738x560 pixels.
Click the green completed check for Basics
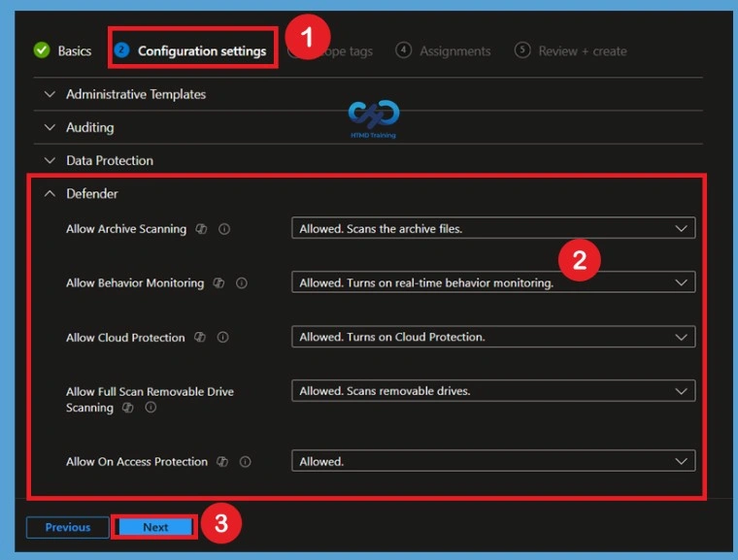[x=42, y=49]
